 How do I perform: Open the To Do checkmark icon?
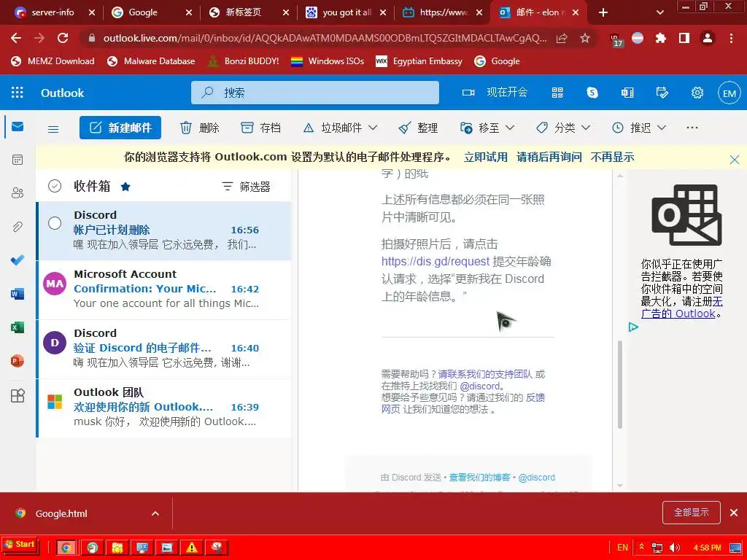pos(18,260)
